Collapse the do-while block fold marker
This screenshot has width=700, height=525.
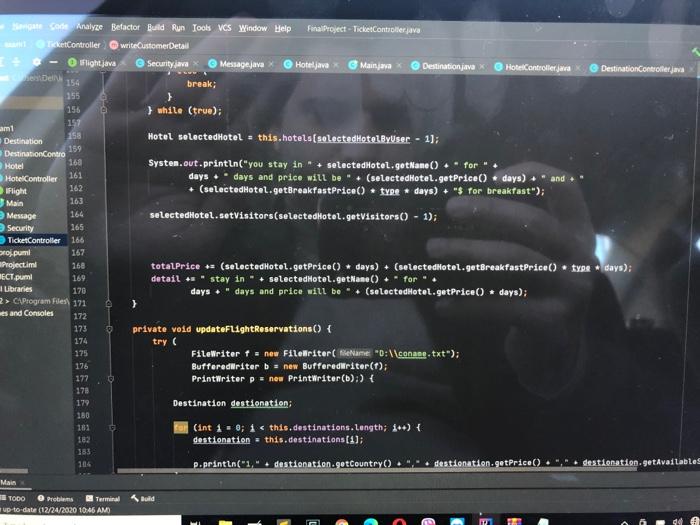(x=104, y=110)
